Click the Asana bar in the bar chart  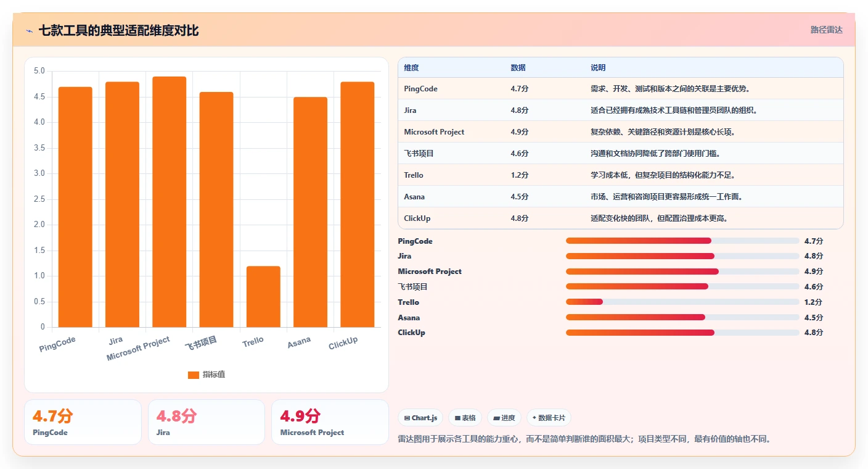pos(310,212)
